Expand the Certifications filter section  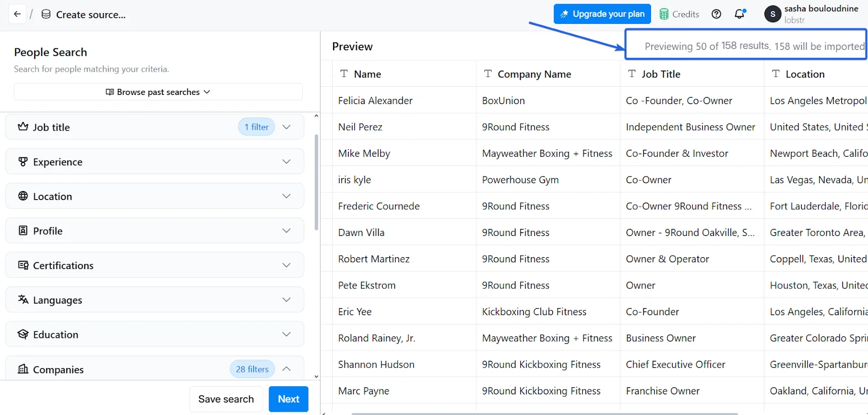tap(286, 265)
